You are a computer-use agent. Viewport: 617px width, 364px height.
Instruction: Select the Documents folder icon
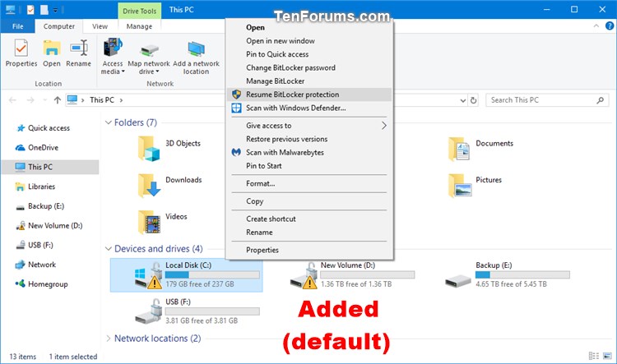pos(459,149)
